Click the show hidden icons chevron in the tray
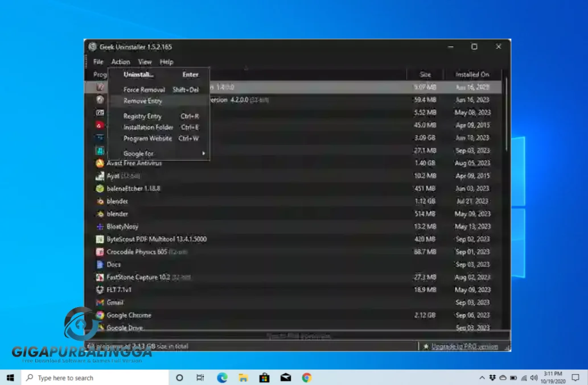 482,377
